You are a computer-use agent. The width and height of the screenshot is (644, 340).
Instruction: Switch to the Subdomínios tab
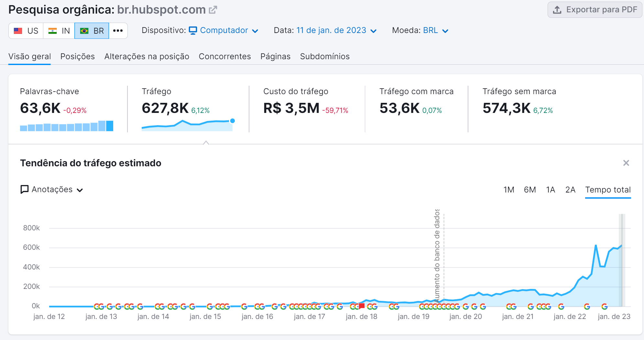325,56
